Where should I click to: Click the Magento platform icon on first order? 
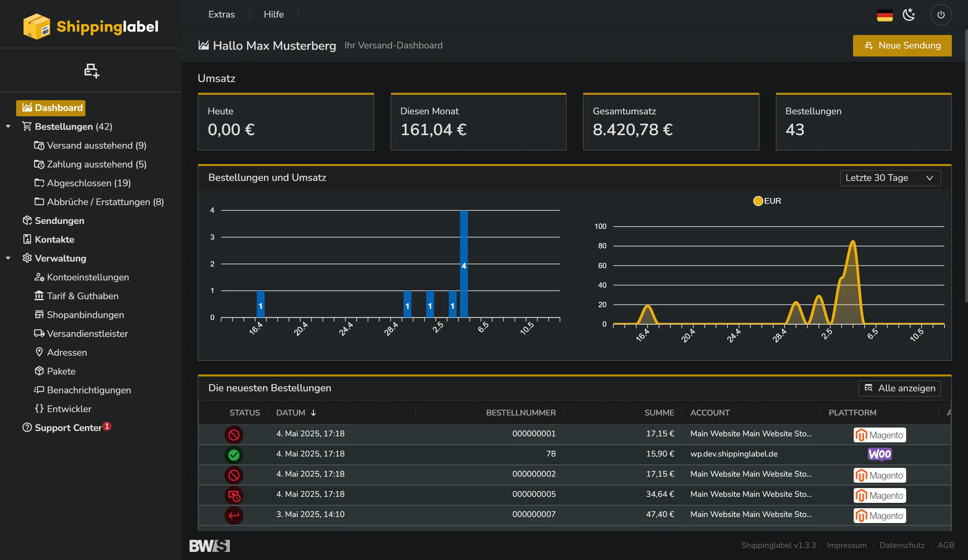coord(880,435)
